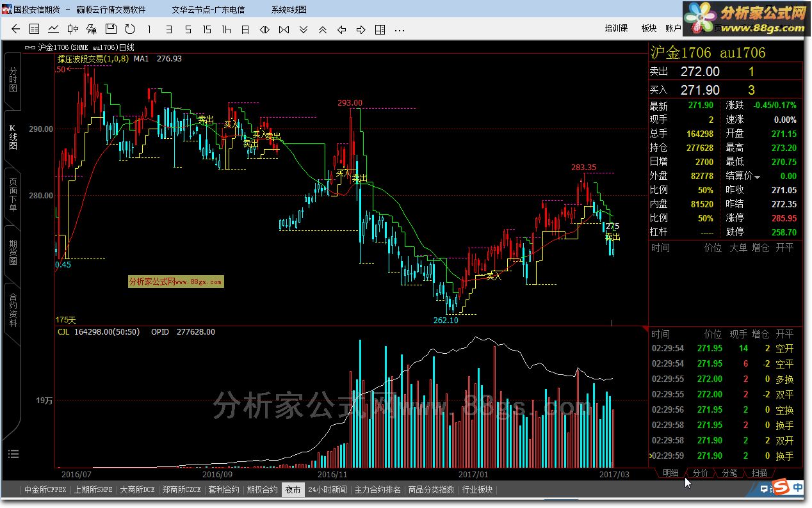Image resolution: width=812 pixels, height=508 pixels.
Task: Open 中金所CFFEX exchange tab
Action: (45, 489)
